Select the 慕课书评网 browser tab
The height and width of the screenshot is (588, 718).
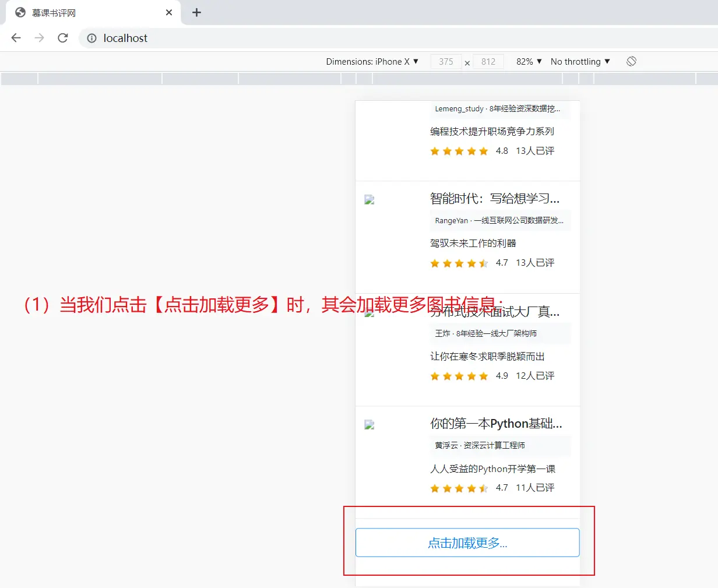pyautogui.click(x=93, y=12)
